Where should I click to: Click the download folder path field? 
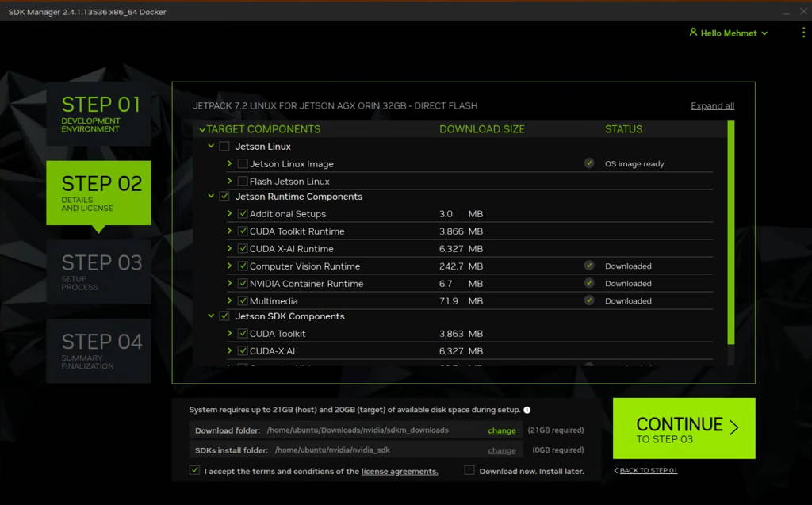358,430
